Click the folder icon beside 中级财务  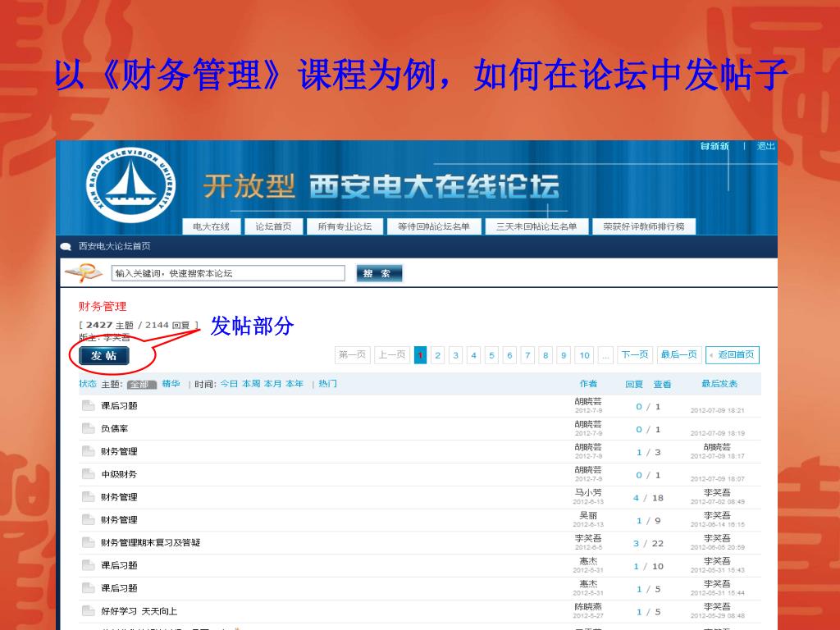click(x=89, y=473)
